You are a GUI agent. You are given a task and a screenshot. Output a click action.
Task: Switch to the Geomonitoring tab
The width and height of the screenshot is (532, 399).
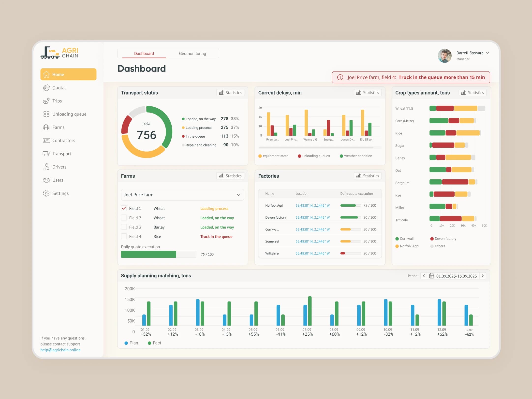click(x=192, y=54)
